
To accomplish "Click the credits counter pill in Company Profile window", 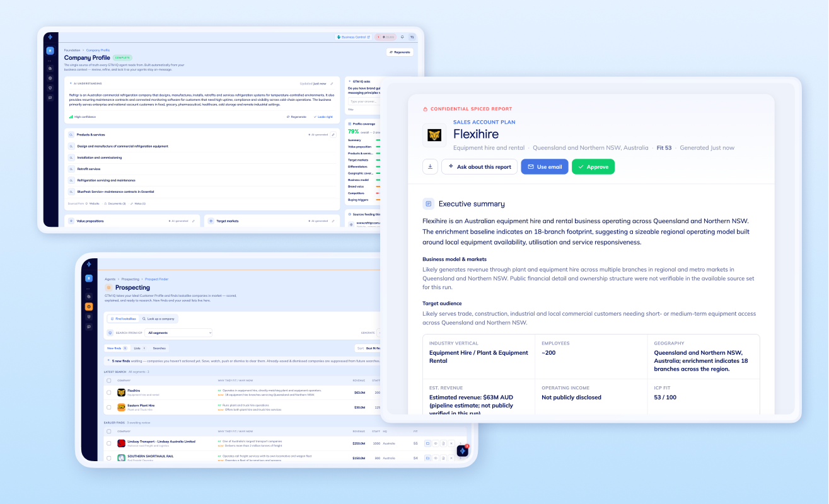I will click(x=386, y=37).
